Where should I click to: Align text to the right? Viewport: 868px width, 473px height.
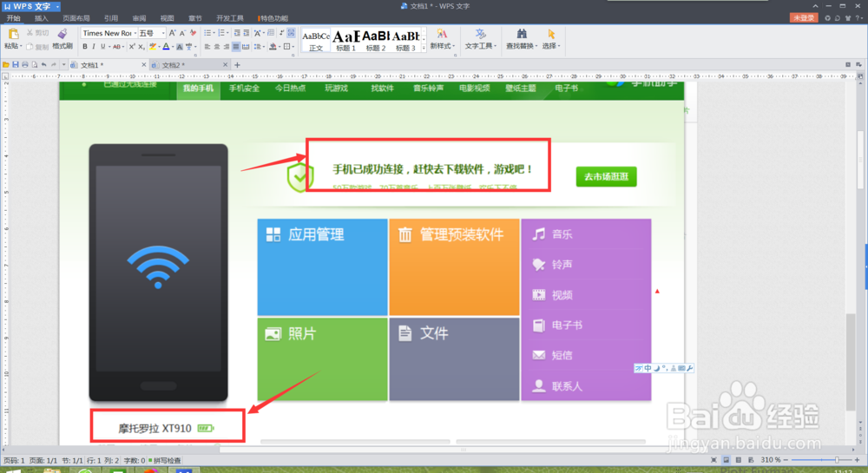227,47
